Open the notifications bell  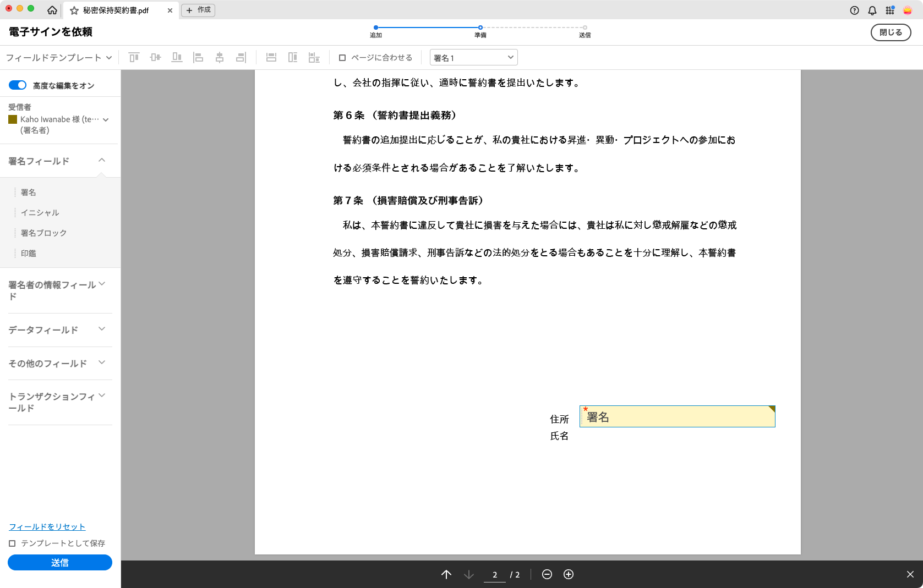coord(872,10)
